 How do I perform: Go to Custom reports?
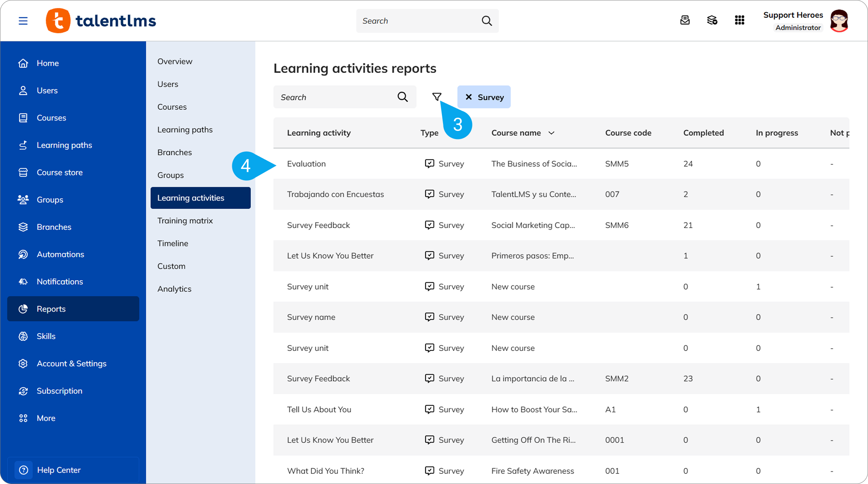click(171, 266)
